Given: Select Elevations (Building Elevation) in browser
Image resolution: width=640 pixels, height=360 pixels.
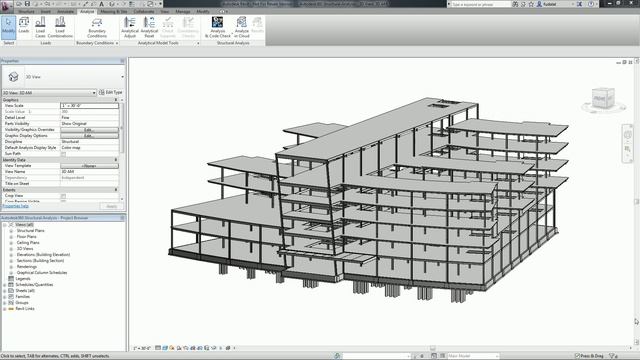Looking at the screenshot, I should point(43,255).
